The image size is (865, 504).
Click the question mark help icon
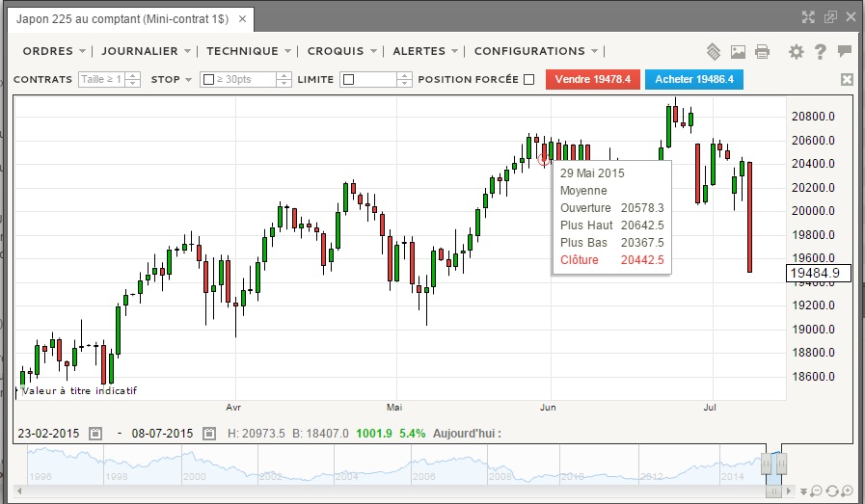(x=821, y=52)
